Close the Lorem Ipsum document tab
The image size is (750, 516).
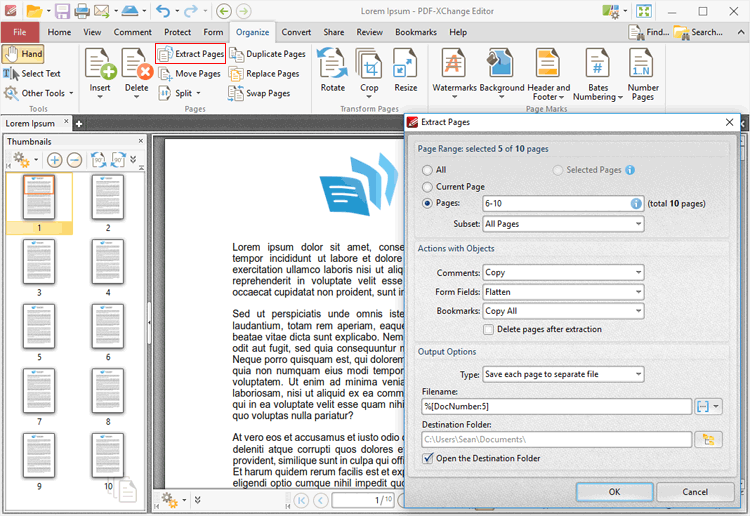[x=66, y=121]
